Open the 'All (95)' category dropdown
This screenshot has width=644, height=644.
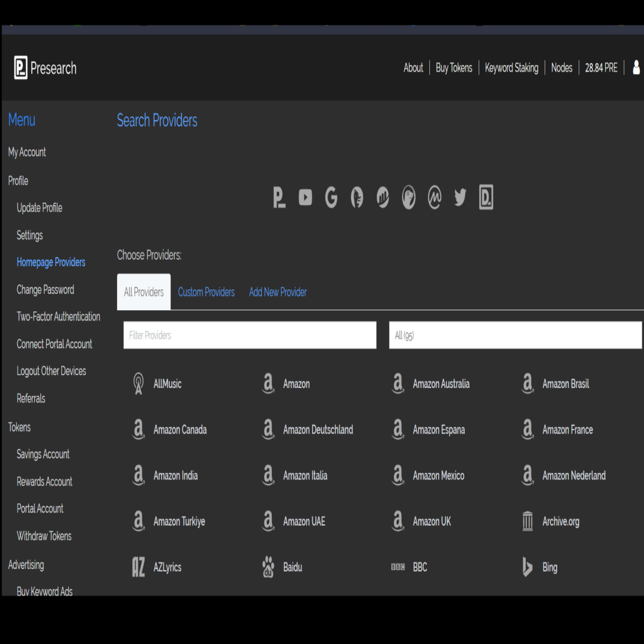(x=515, y=335)
